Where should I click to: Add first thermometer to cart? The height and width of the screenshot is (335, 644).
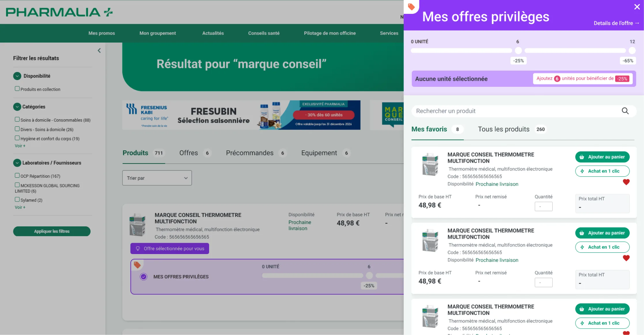point(602,157)
